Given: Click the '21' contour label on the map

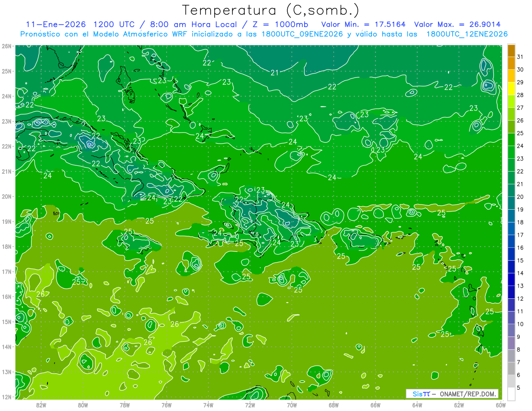Looking at the screenshot, I should coord(275,73).
